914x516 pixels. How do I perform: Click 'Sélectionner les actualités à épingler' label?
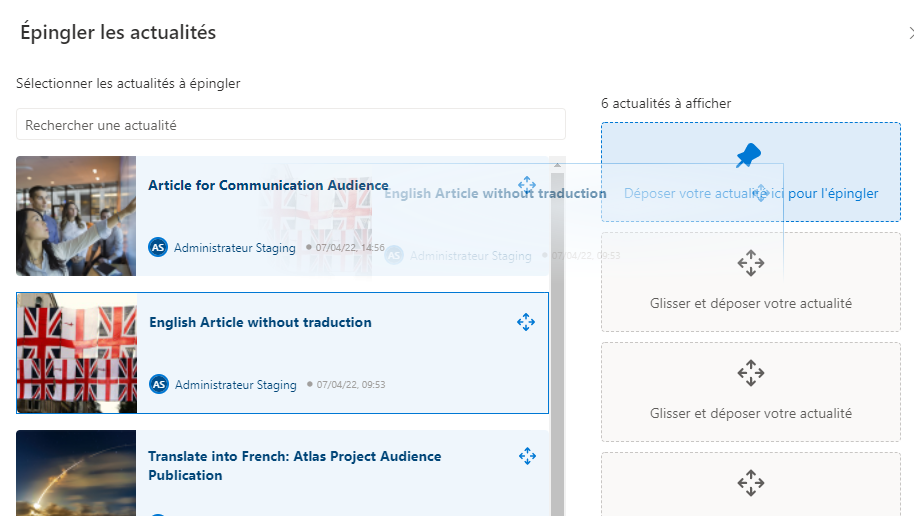(x=128, y=83)
